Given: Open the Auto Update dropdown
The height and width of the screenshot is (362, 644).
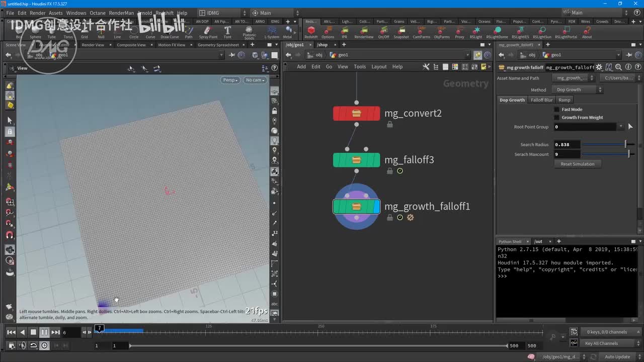Looking at the screenshot, I should point(621,357).
